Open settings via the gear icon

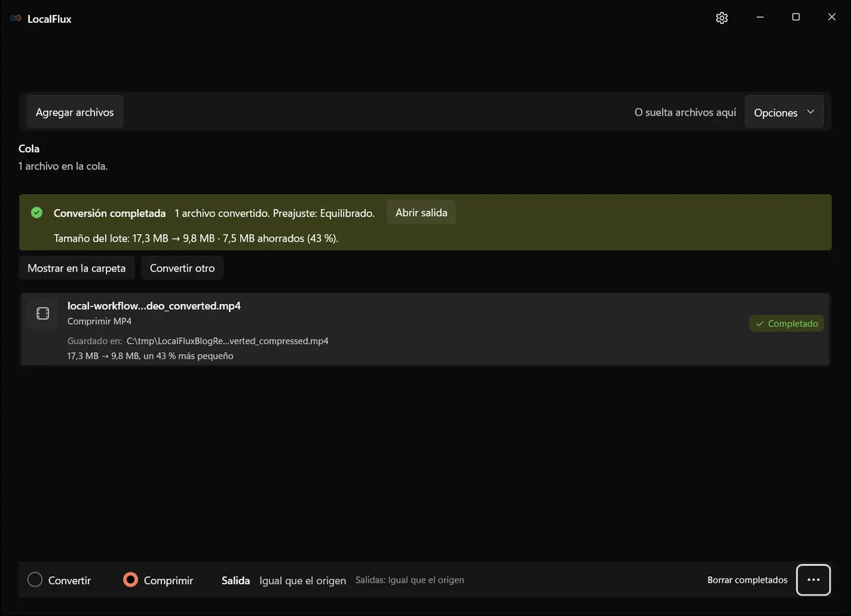click(x=722, y=18)
